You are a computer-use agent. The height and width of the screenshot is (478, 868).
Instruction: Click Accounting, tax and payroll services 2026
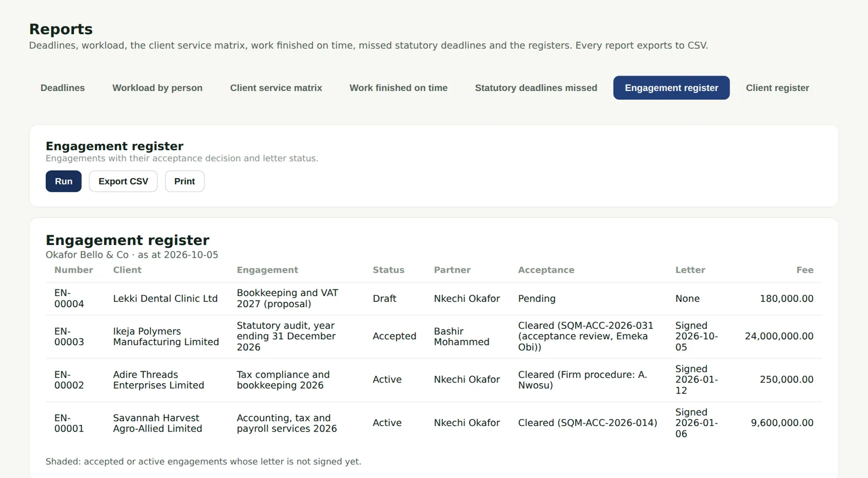coord(286,423)
